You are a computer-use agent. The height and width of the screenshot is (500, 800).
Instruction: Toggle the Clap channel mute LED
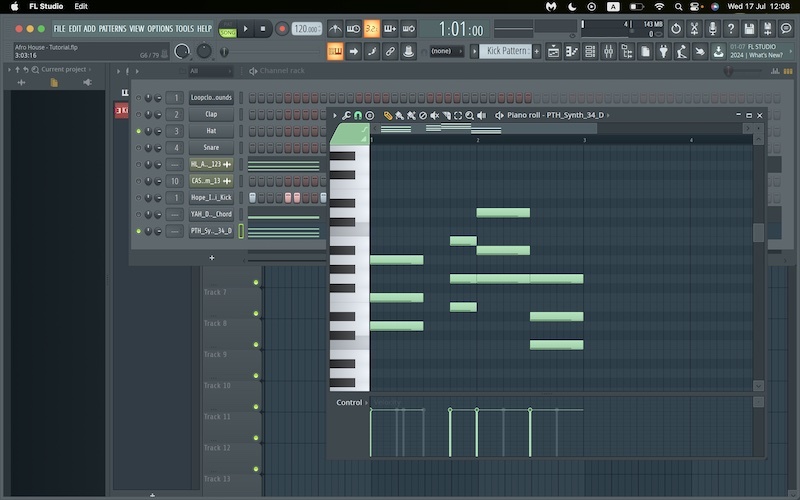click(138, 115)
